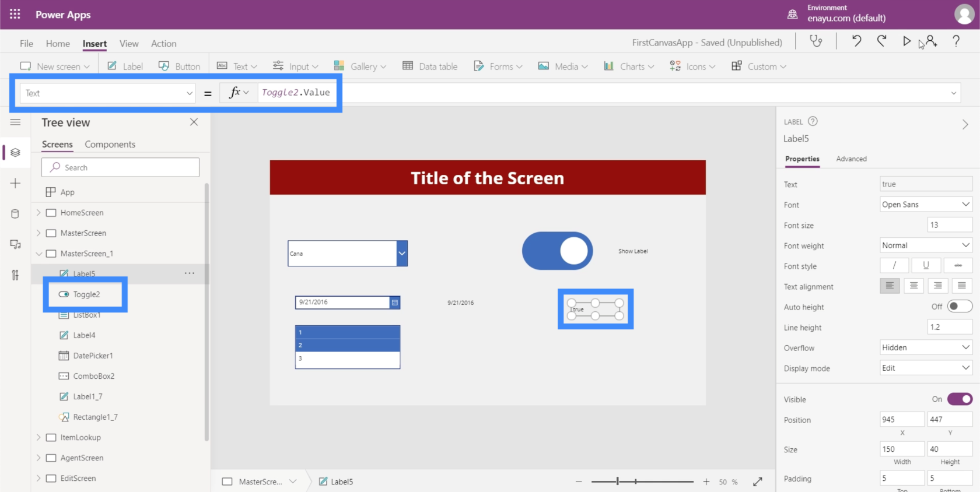Open the Insert plus pane icon
The height and width of the screenshot is (492, 980).
click(15, 184)
